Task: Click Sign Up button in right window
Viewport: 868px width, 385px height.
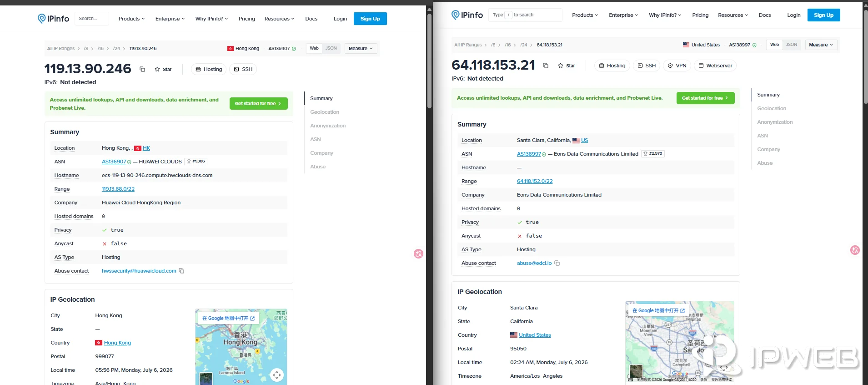Action: click(x=824, y=15)
